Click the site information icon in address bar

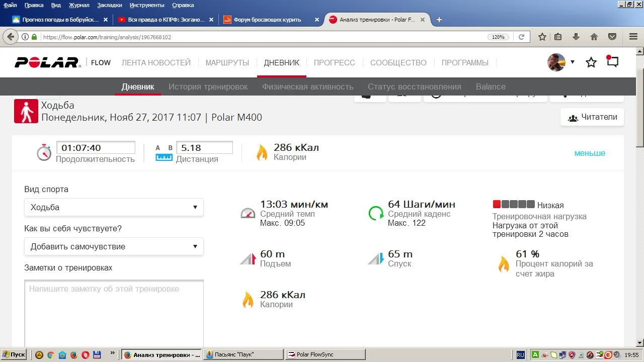pyautogui.click(x=25, y=37)
